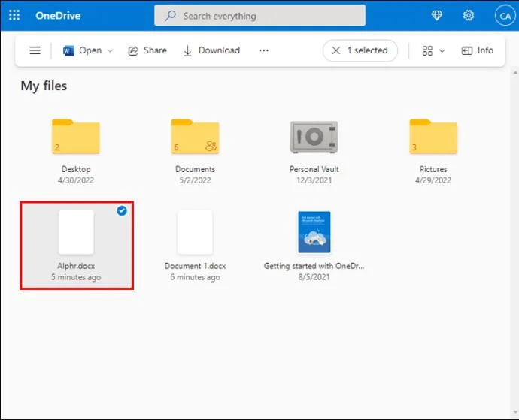Click the 6 minutes ago timestamp
The height and width of the screenshot is (420, 519).
(x=195, y=277)
